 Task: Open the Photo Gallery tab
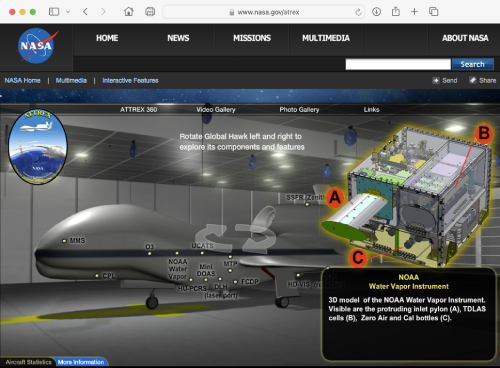[x=299, y=109]
